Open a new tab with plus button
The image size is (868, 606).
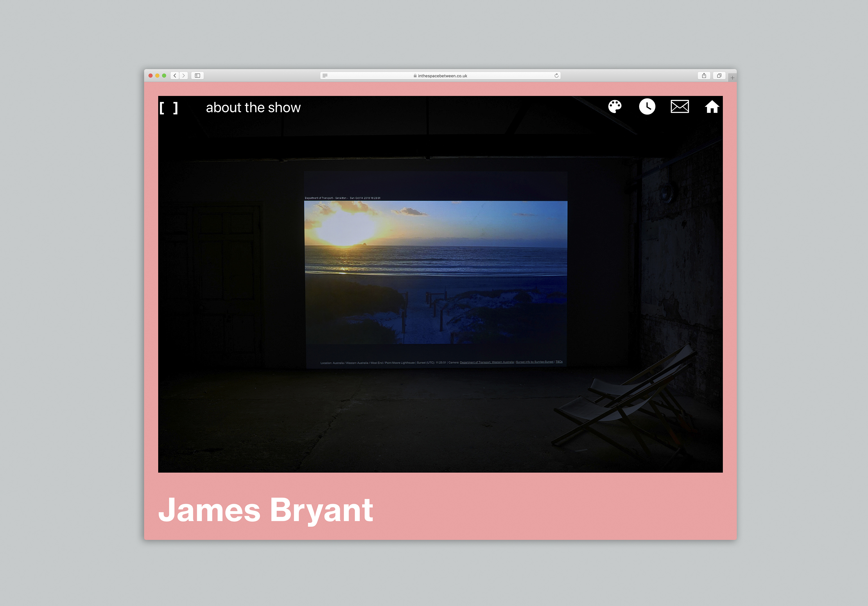732,78
